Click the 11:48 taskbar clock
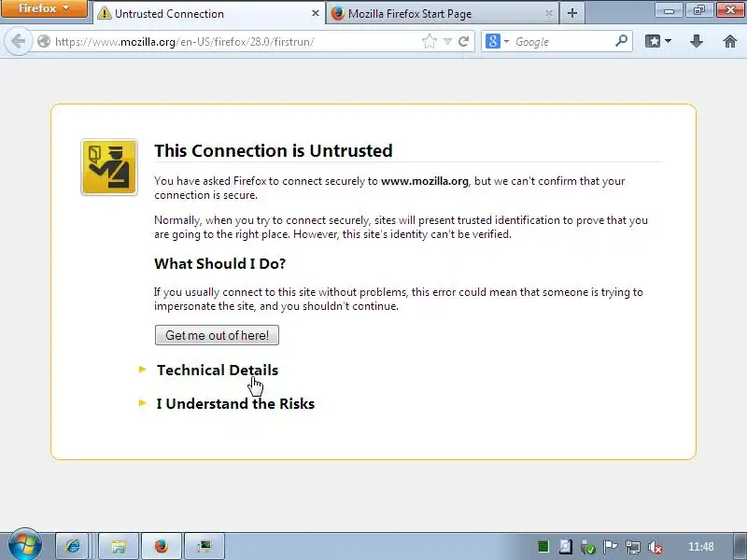747x560 pixels. click(x=701, y=547)
